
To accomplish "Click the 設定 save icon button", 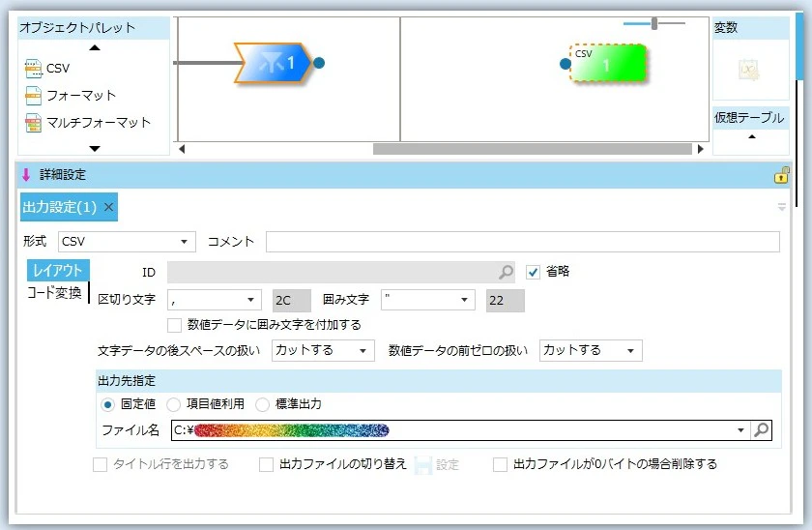I will tap(423, 465).
